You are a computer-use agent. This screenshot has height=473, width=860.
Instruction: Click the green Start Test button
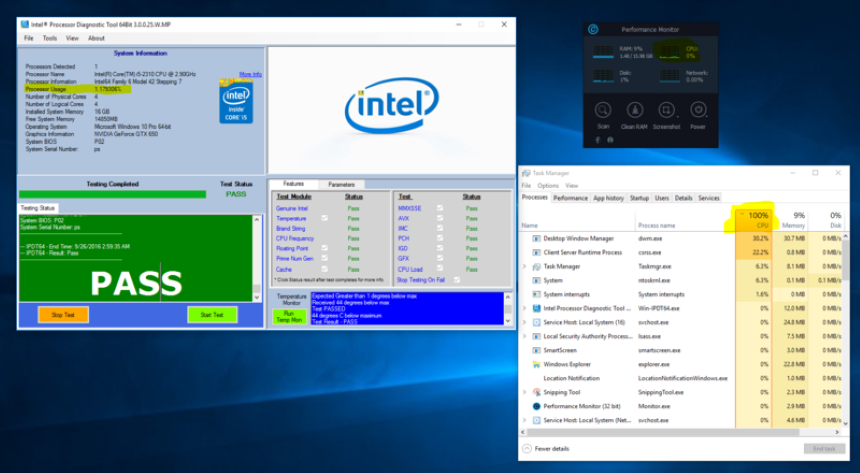pyautogui.click(x=212, y=315)
